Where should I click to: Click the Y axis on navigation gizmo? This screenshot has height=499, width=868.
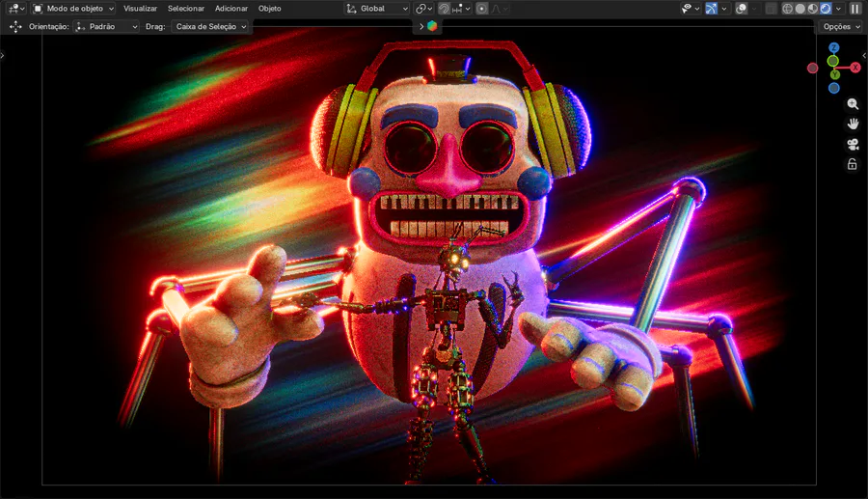(x=835, y=74)
